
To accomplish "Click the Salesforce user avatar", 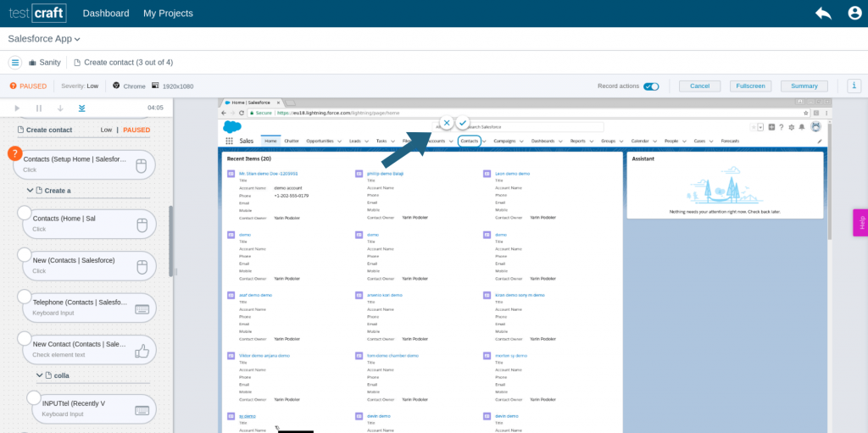I will pos(816,127).
